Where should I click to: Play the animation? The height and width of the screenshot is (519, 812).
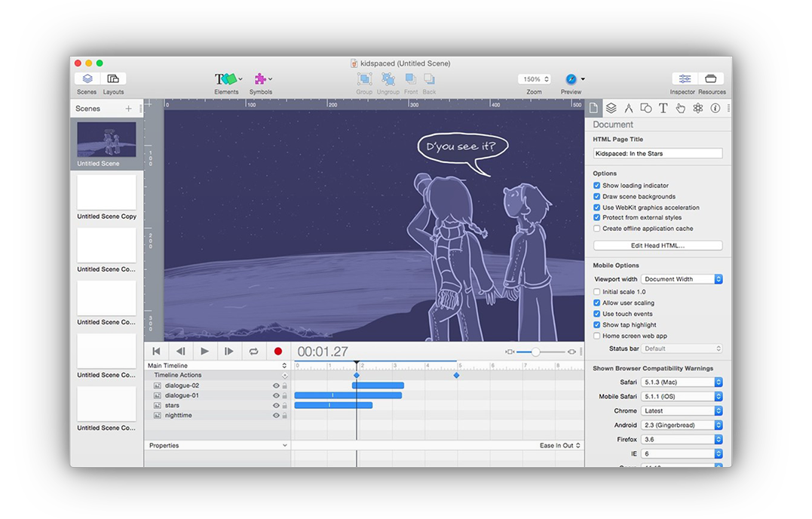(205, 352)
